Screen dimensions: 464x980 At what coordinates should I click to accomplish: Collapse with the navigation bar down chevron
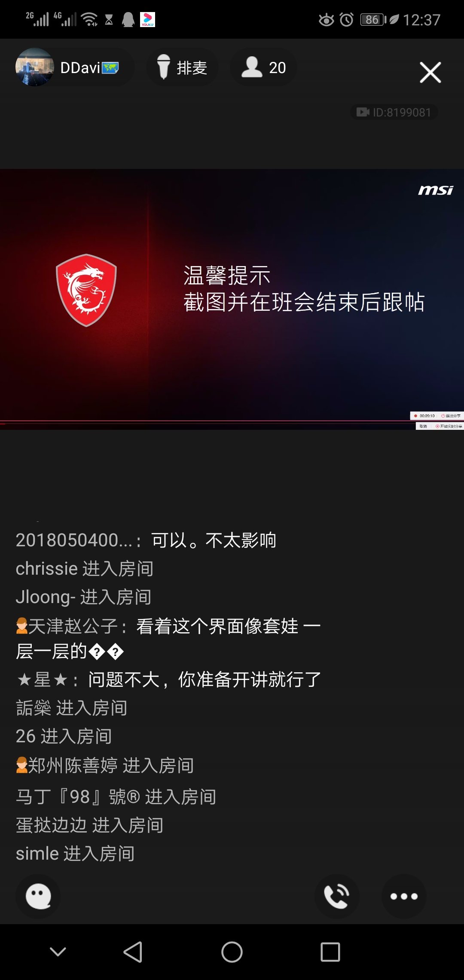[x=58, y=952]
